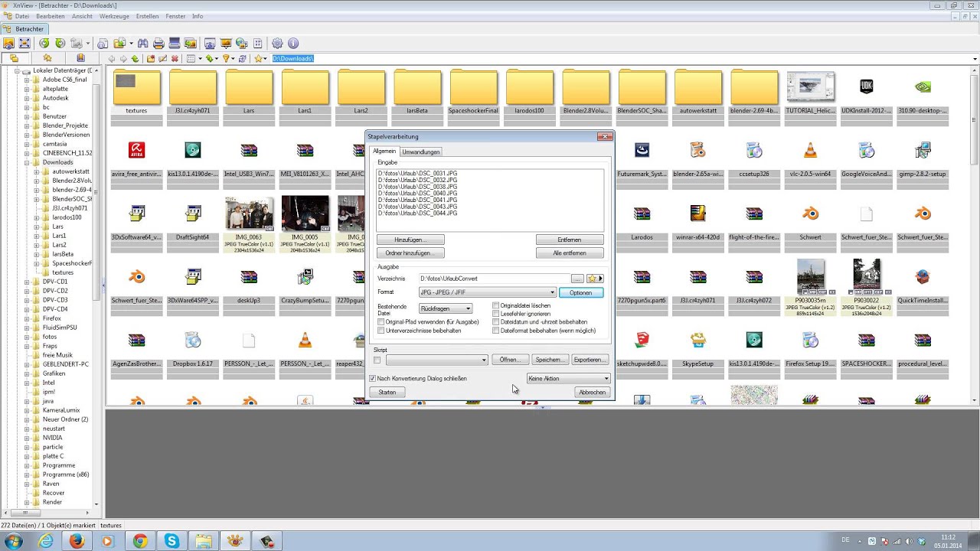This screenshot has width=980, height=551.
Task: Click the batch convert toolbar icon
Action: [x=190, y=44]
